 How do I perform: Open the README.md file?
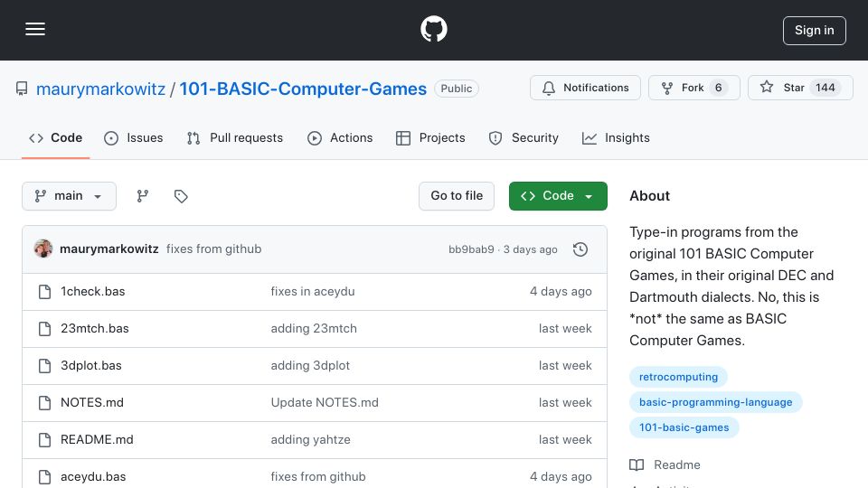pyautogui.click(x=97, y=440)
